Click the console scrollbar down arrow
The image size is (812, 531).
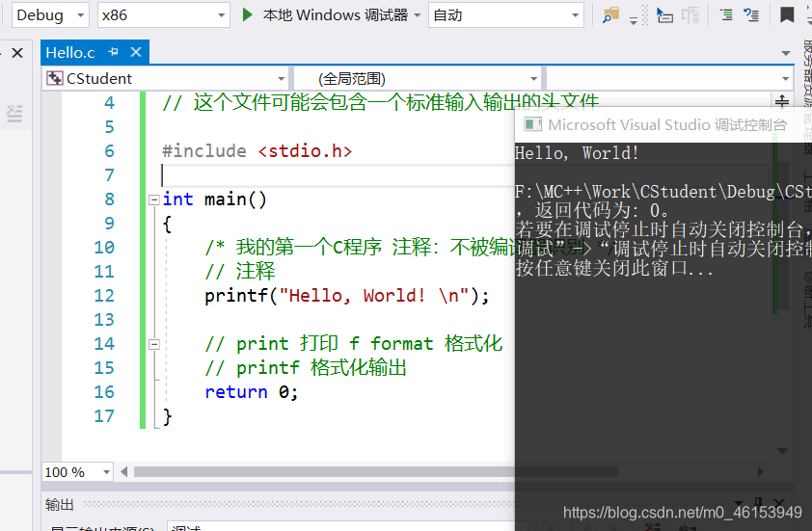782,451
